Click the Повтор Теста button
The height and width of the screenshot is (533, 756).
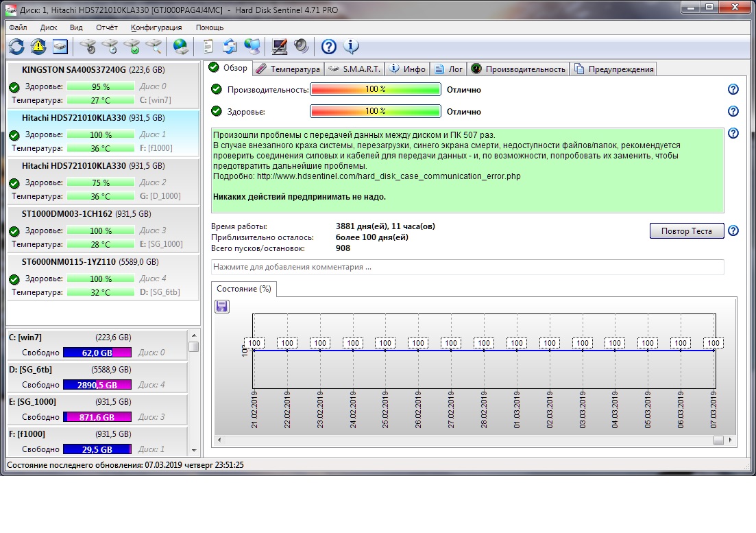[x=687, y=230]
